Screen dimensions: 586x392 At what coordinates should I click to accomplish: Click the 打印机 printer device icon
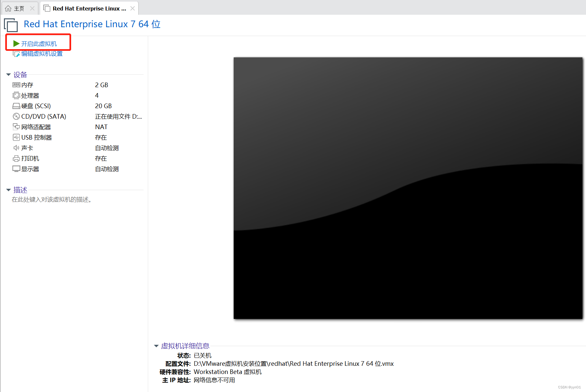16,158
